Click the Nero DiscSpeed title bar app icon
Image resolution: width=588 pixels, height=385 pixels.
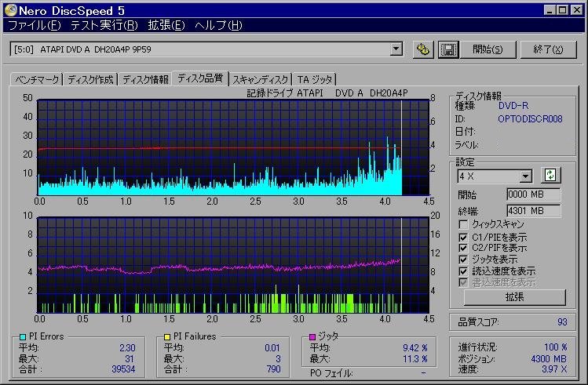click(x=10, y=10)
